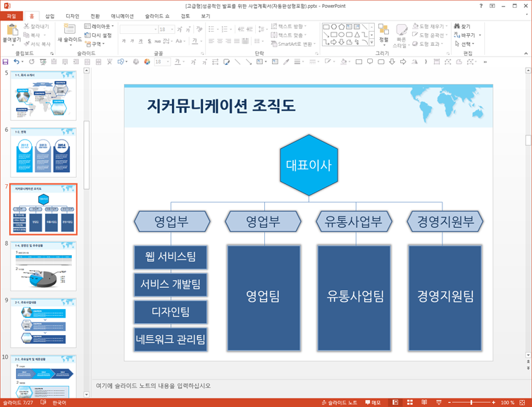Toggle Notes pane (슬라이드 노트) in status bar
The height and width of the screenshot is (407, 532).
(x=340, y=403)
